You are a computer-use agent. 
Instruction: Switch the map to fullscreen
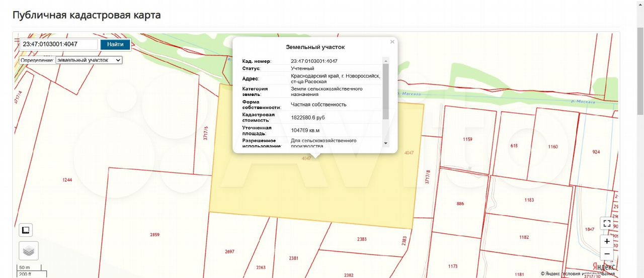point(607,224)
